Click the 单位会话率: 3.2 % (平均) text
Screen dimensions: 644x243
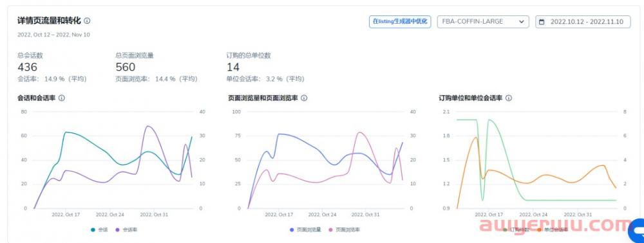click(265, 78)
